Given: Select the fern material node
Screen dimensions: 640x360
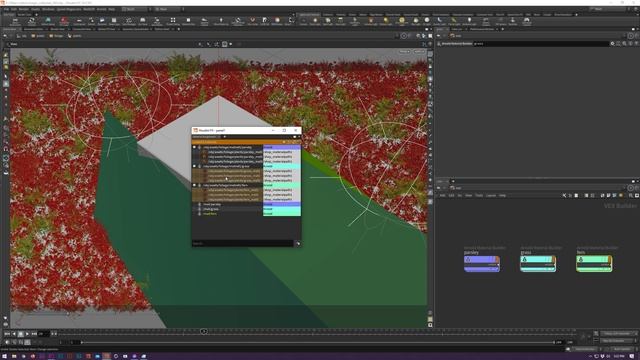Looking at the screenshot, I should pos(594,264).
